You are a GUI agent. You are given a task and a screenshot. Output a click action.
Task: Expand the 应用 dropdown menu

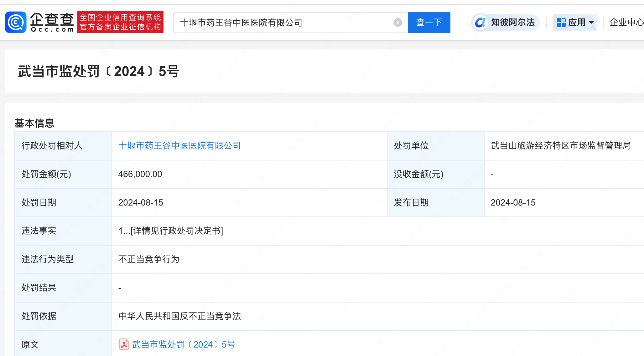click(575, 23)
